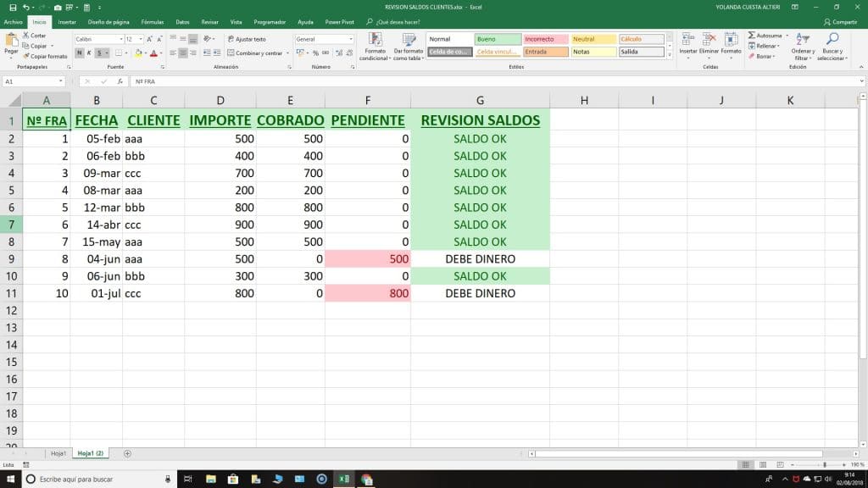Toggle underline S formatting
868x488 pixels.
coord(100,53)
